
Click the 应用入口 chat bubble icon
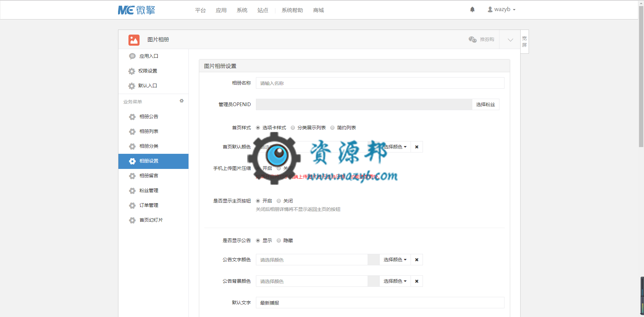(132, 56)
